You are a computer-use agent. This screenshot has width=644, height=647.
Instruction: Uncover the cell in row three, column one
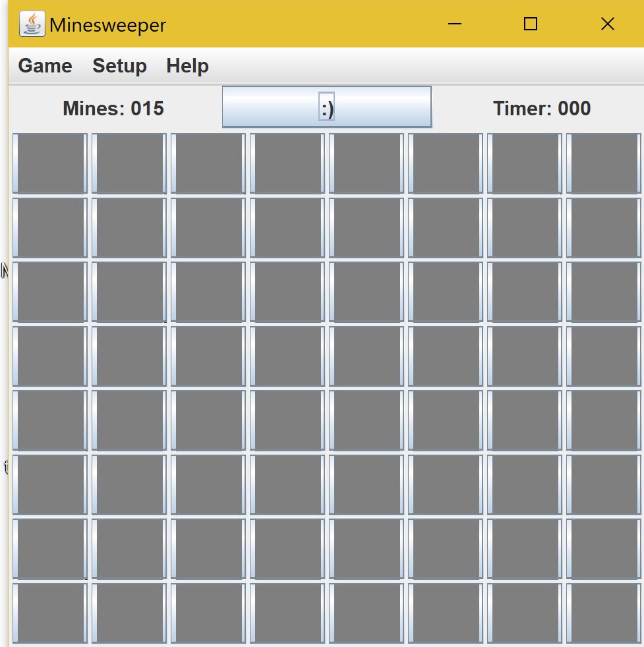[50, 292]
